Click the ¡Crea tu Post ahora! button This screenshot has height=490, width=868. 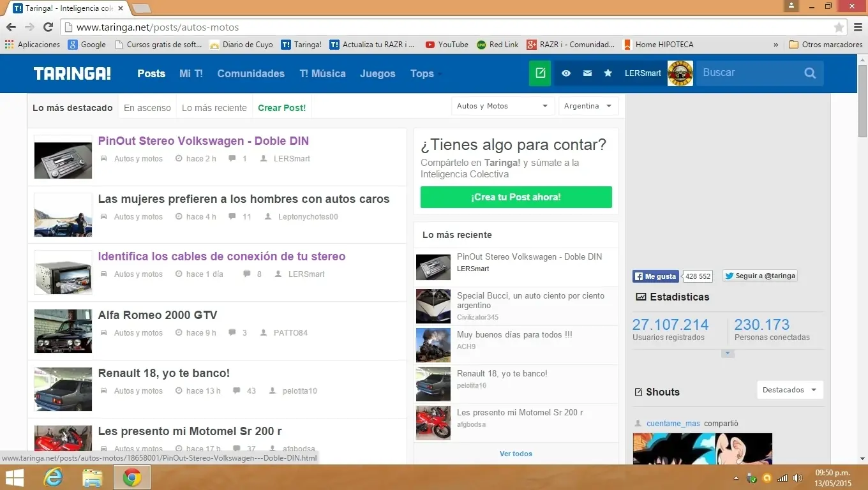516,197
